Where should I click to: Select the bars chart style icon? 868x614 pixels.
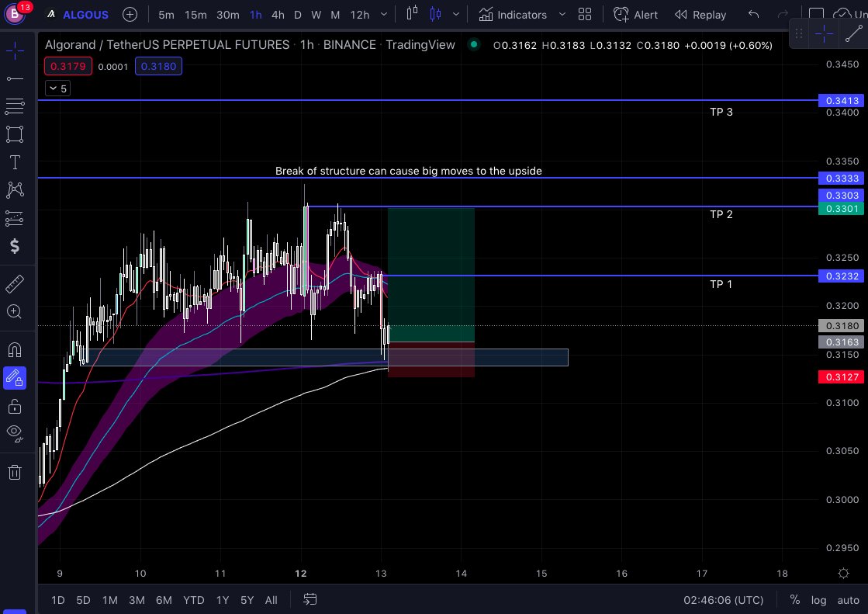(412, 13)
